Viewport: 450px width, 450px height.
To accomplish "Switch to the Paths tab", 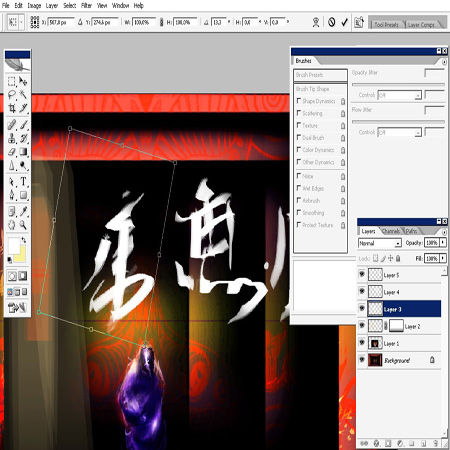I will tap(411, 231).
